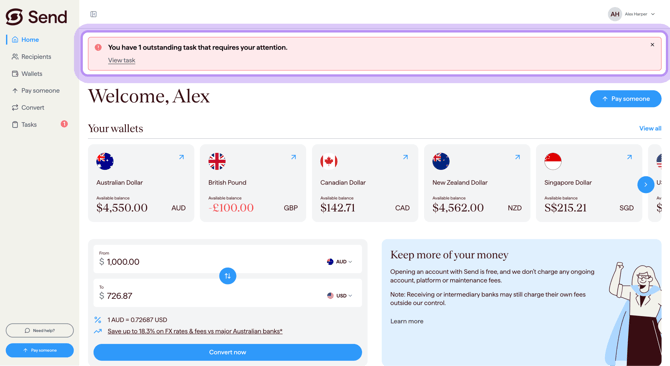Click the AH avatar icon
This screenshot has height=366, width=670.
614,14
